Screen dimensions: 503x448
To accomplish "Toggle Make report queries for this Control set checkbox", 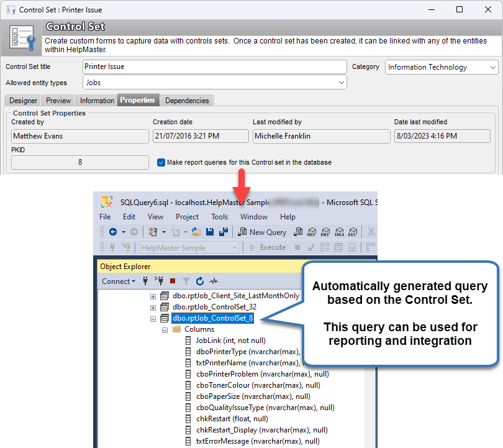I will 161,162.
